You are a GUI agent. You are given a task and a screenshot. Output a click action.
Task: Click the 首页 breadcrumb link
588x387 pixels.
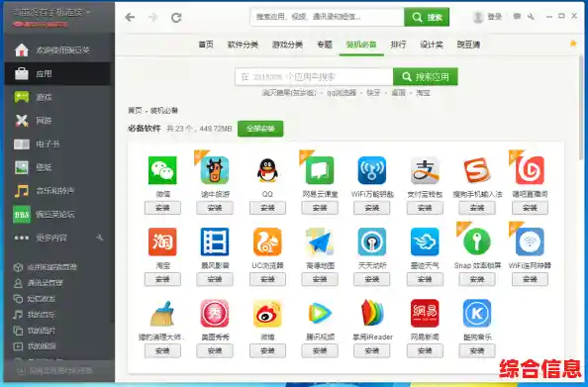(x=135, y=110)
